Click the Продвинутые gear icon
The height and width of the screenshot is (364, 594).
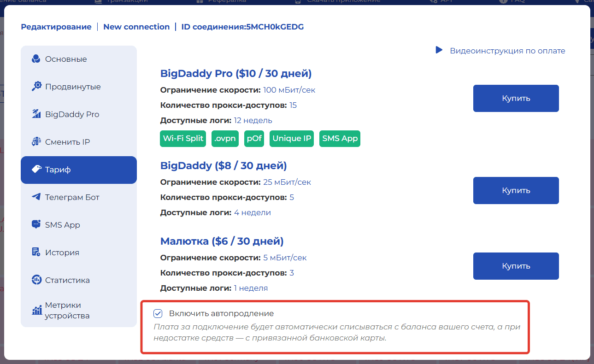tap(36, 87)
